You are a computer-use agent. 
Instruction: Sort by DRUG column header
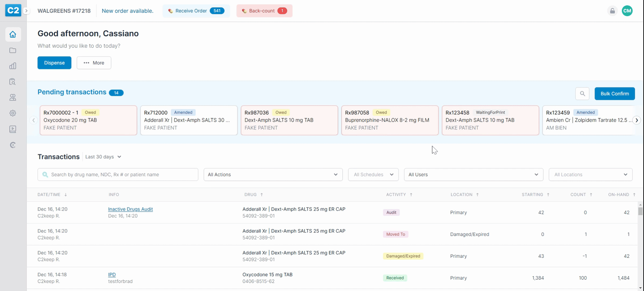[x=254, y=195]
